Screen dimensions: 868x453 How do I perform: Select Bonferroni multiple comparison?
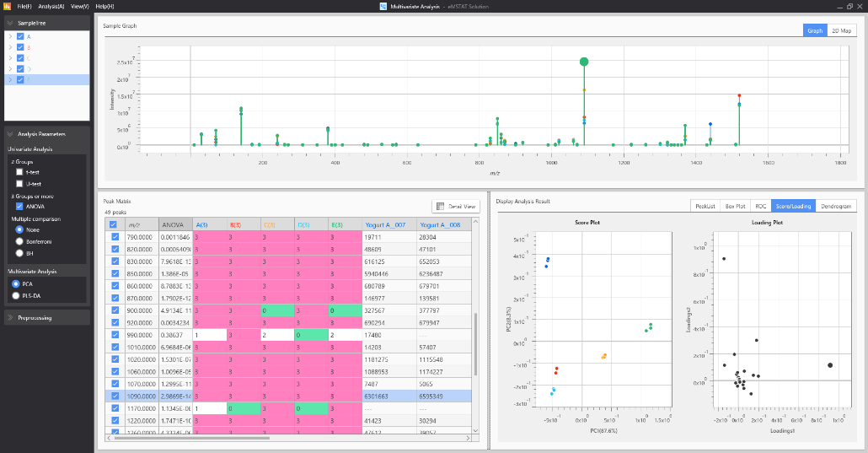point(19,240)
